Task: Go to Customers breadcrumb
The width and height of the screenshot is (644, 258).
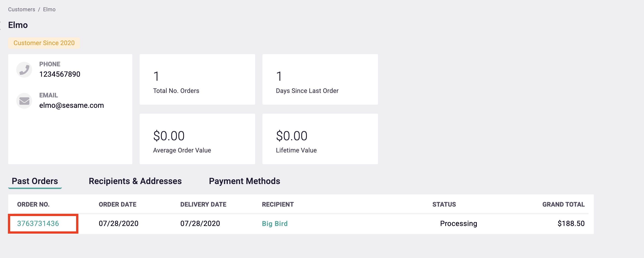Action: pos(21,9)
